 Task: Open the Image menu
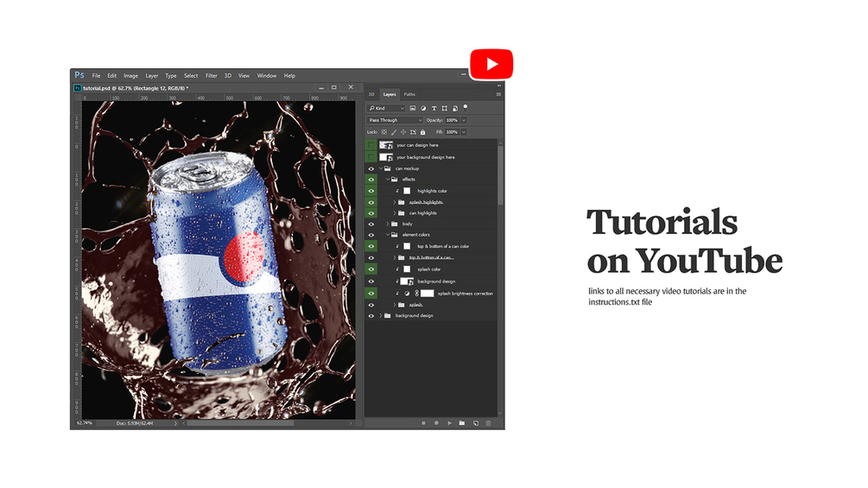130,76
